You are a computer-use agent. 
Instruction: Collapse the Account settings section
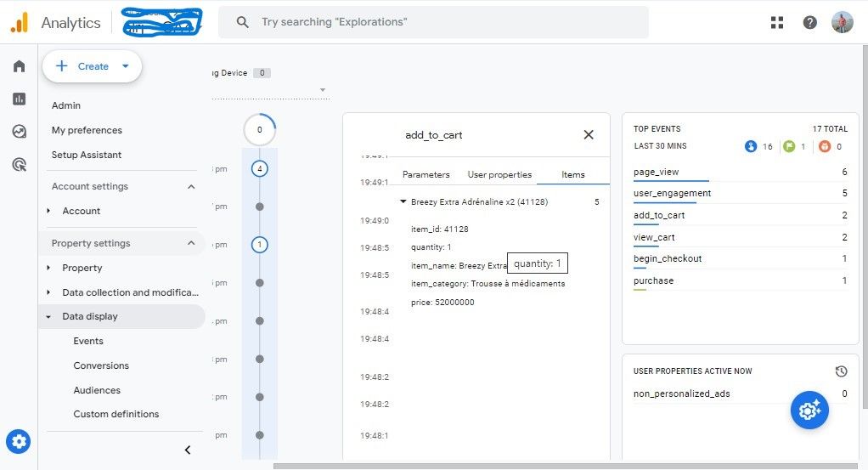tap(191, 186)
